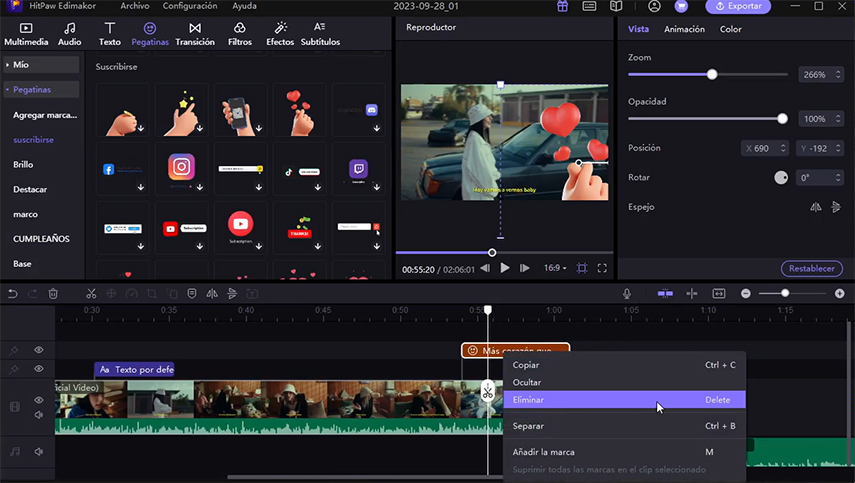Select the CUMPLEAÑOS sticker category
855x483 pixels.
41,239
